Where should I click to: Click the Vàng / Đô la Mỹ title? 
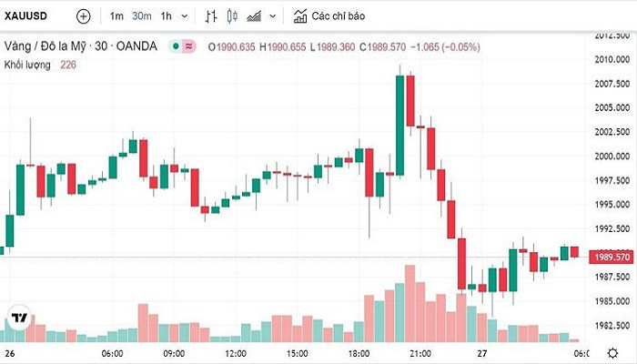tap(80, 46)
